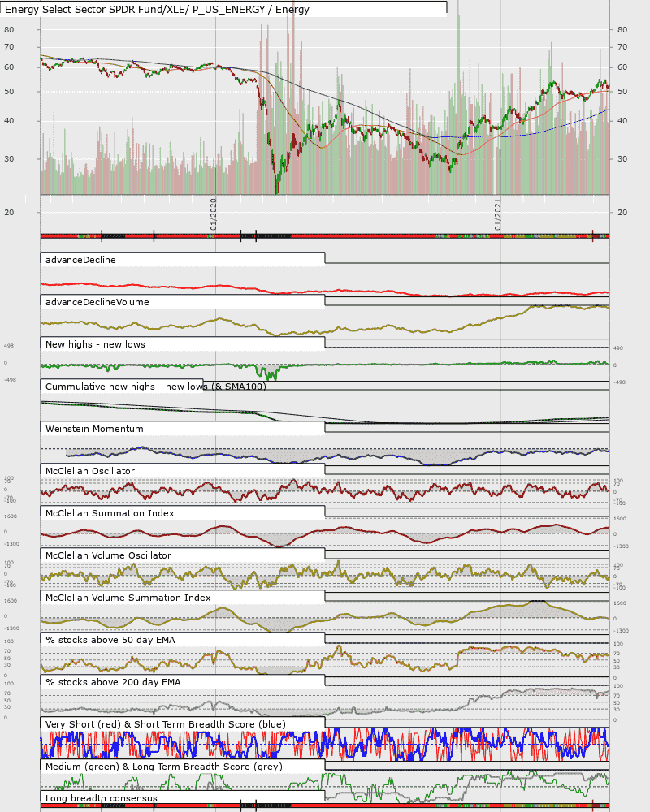Click 'Medium (green) & Long Term Breadth Score' label
This screenshot has height=812, width=650.
164,767
